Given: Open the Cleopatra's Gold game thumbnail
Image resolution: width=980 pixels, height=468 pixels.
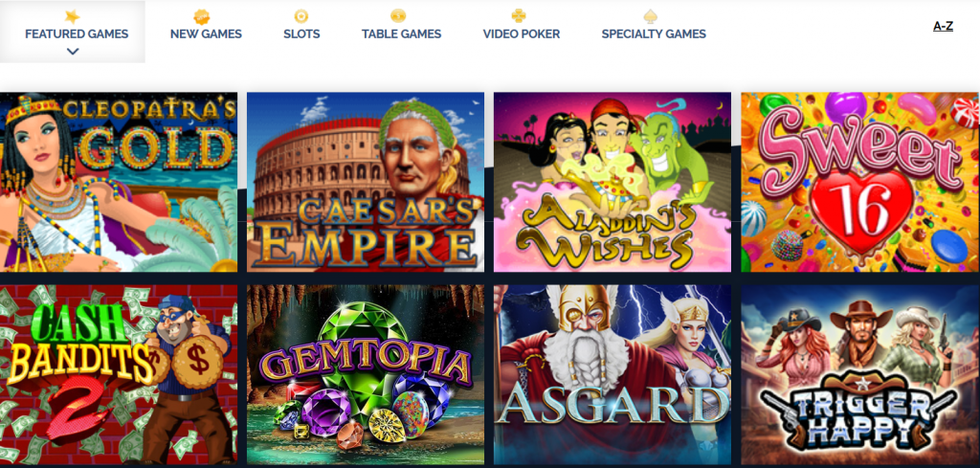Looking at the screenshot, I should [x=119, y=182].
